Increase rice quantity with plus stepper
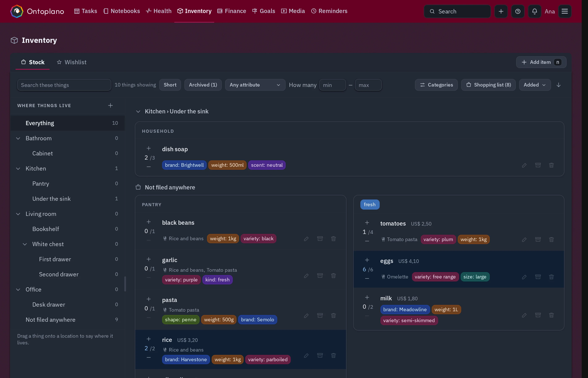The width and height of the screenshot is (588, 378). pos(149,339)
